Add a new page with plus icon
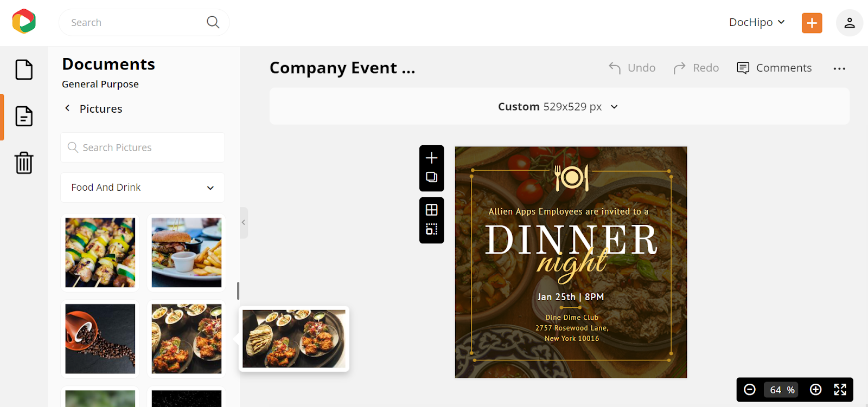The image size is (868, 407). pos(432,158)
